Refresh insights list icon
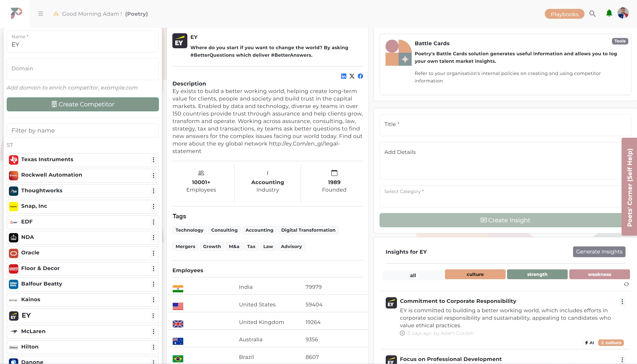This screenshot has height=364, width=637. point(626,284)
